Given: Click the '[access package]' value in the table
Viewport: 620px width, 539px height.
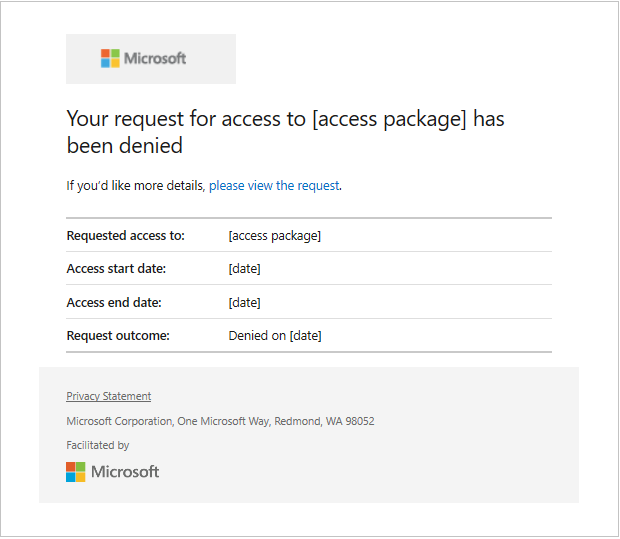Looking at the screenshot, I should click(x=274, y=236).
